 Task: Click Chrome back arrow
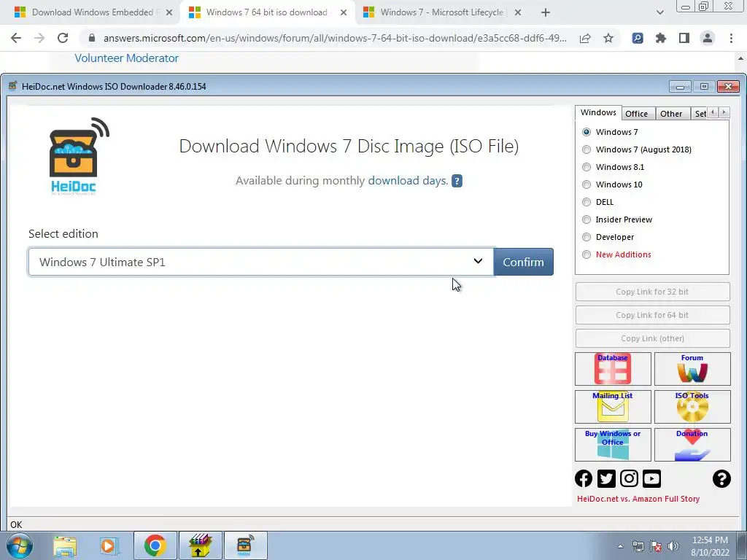point(16,38)
